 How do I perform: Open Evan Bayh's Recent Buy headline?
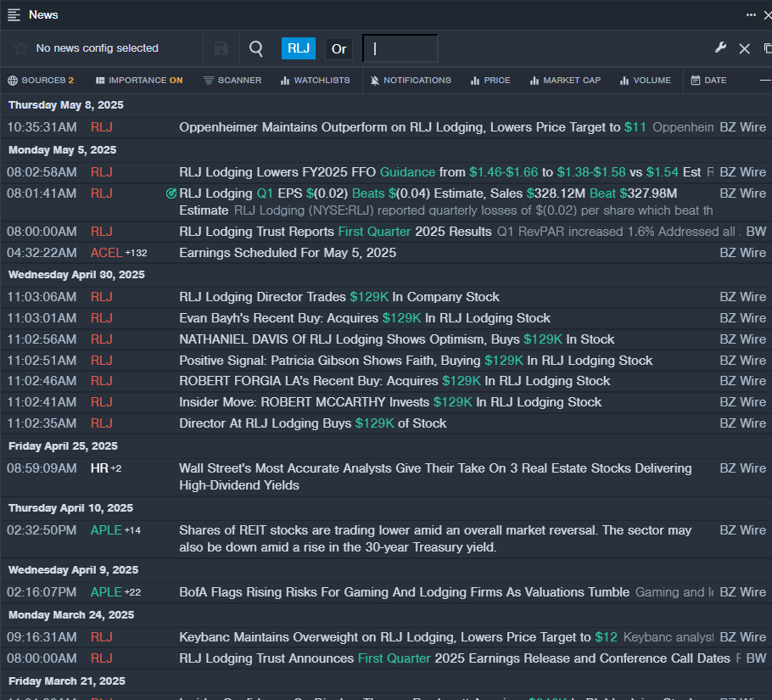tap(365, 318)
